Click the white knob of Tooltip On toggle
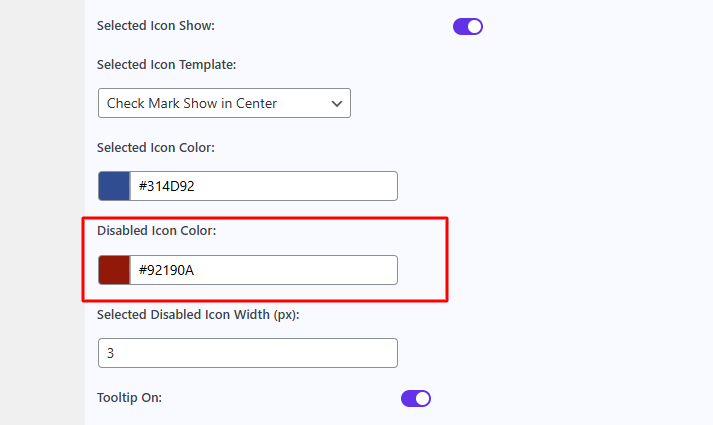713x425 pixels. [423, 398]
